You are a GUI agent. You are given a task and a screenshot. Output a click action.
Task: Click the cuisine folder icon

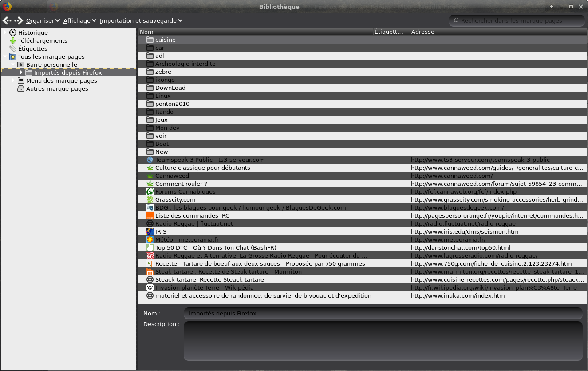click(150, 40)
